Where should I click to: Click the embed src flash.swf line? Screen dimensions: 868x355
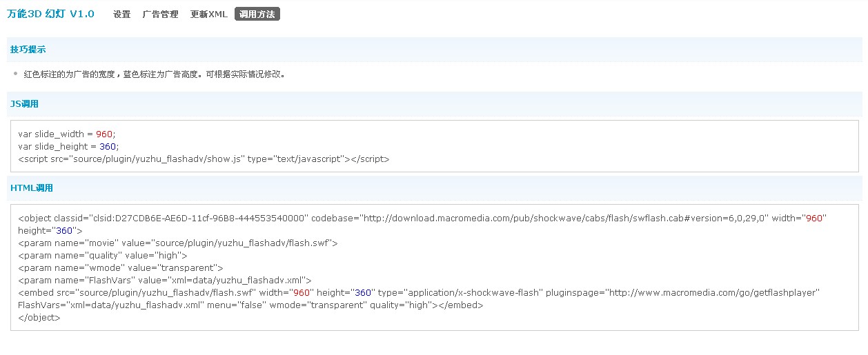[419, 292]
